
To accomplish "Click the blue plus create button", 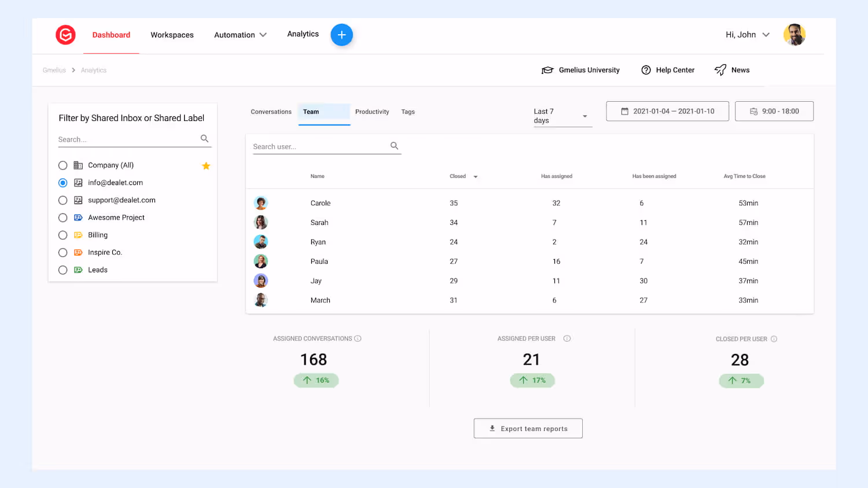I will pos(341,35).
